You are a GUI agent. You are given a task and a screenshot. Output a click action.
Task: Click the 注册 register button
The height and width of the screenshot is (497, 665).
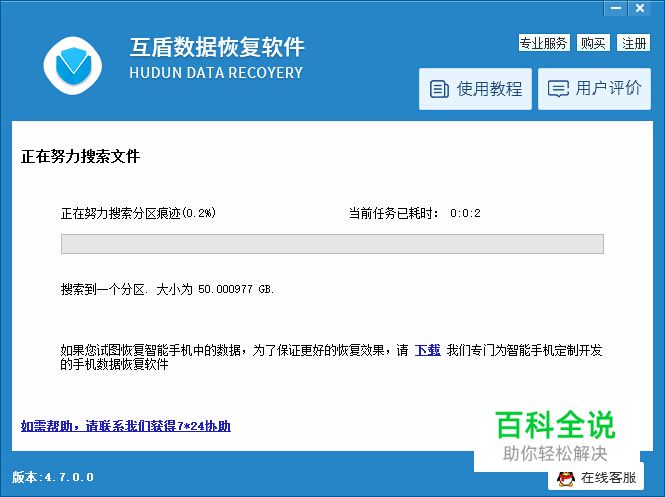634,43
